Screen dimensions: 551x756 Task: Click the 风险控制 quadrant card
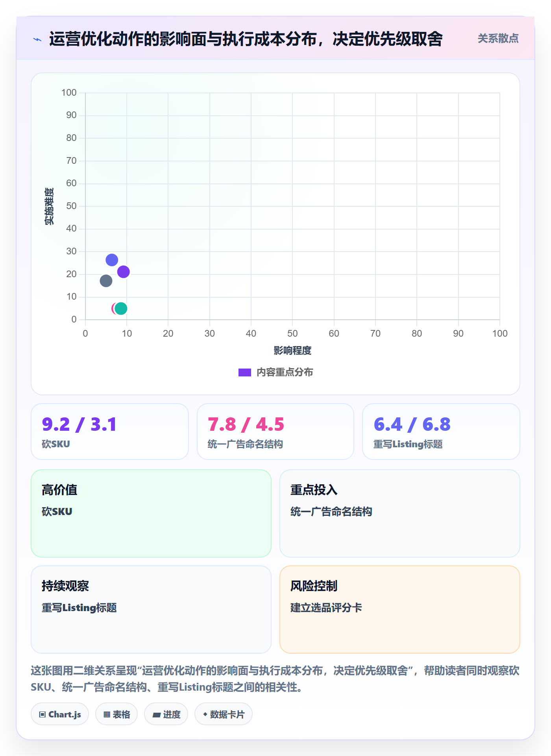coord(400,610)
